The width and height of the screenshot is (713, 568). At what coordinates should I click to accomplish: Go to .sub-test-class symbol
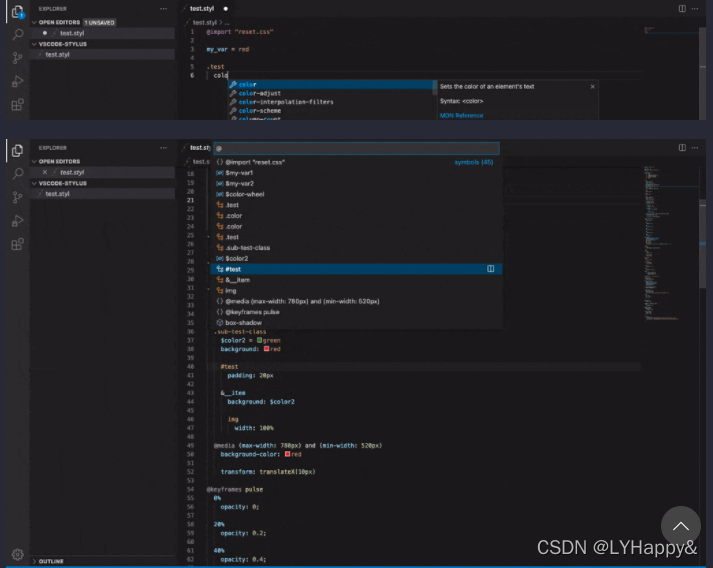(356, 248)
